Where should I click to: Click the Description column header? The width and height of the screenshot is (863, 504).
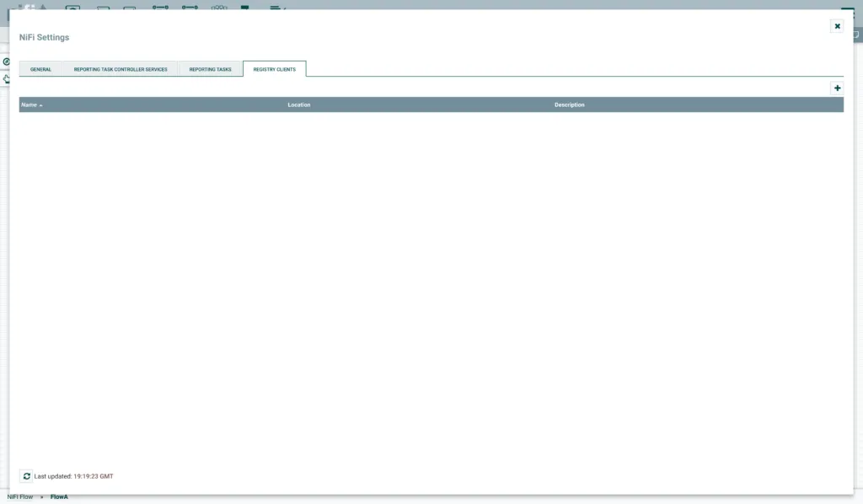tap(569, 105)
